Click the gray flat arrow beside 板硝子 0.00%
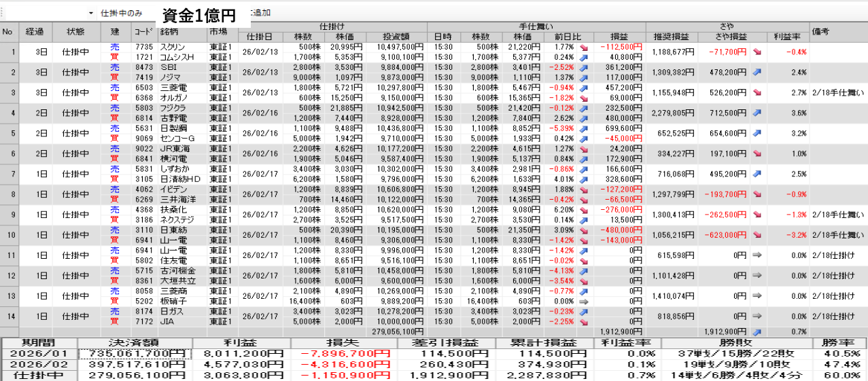 coord(584,301)
